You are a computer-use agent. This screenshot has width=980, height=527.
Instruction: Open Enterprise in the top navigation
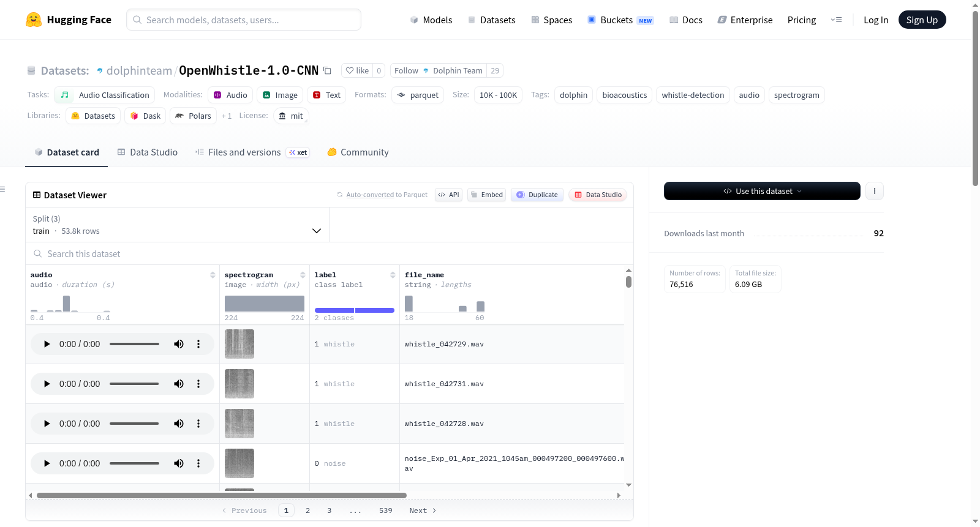tap(745, 20)
